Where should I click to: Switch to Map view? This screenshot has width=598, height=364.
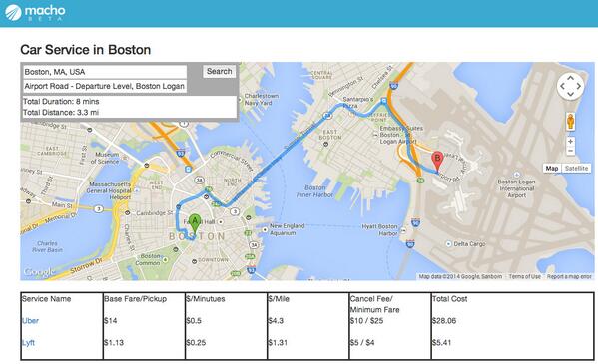pos(551,169)
